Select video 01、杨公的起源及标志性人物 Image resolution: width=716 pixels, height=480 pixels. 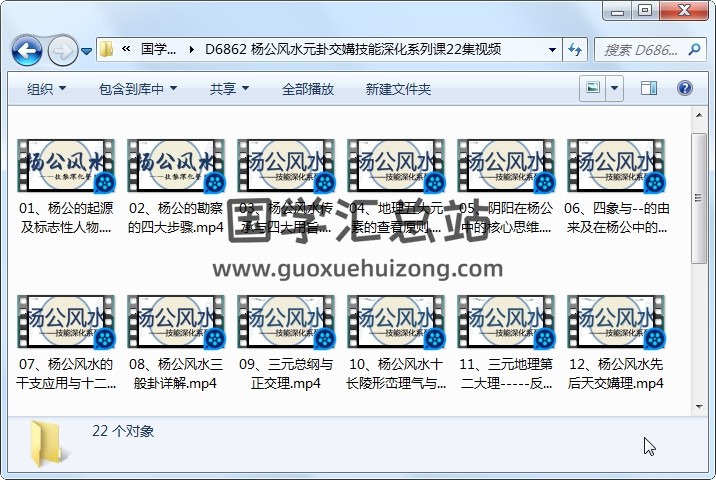tap(66, 187)
